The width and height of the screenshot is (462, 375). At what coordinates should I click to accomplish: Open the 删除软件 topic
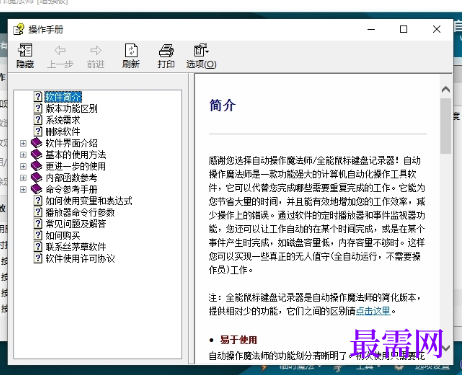[x=63, y=131]
